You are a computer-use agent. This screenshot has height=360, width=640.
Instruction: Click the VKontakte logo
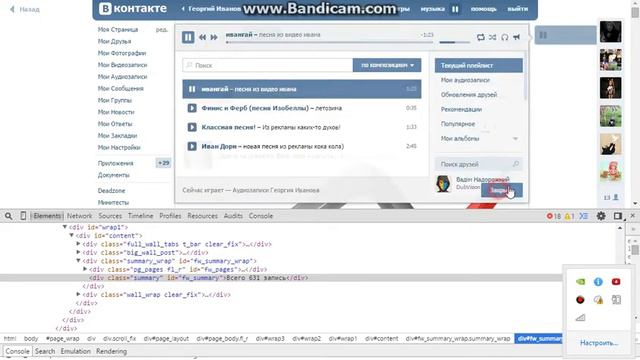pyautogui.click(x=133, y=9)
